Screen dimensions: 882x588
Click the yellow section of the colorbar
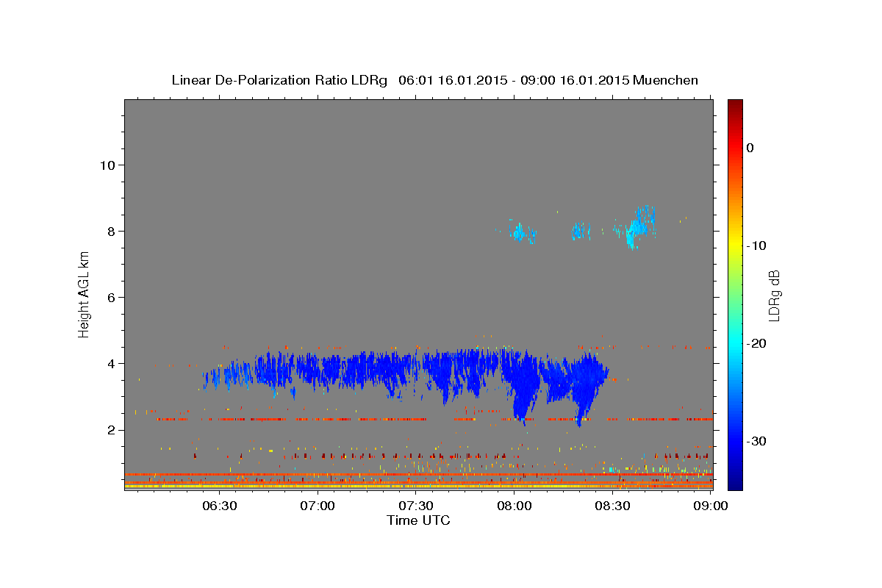tap(735, 245)
